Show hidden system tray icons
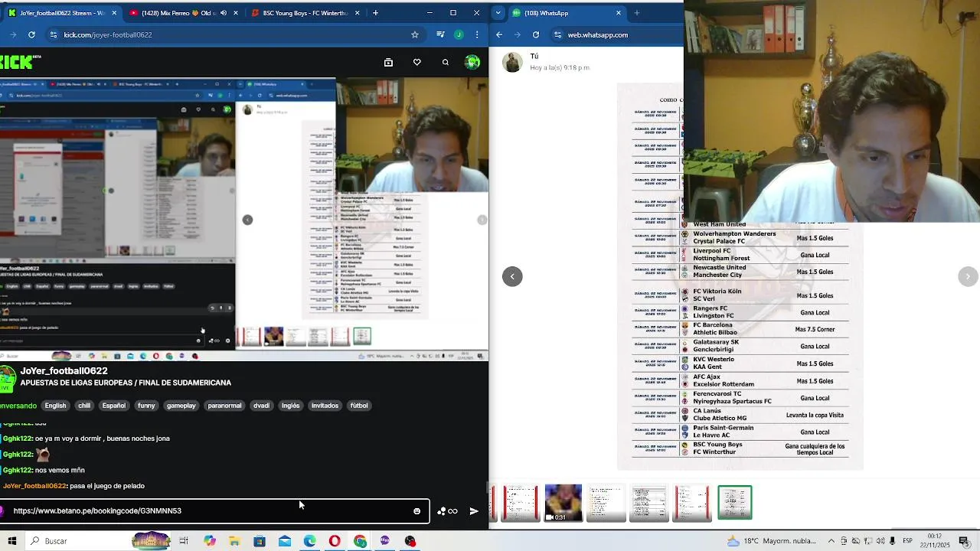Viewport: 980px width, 551px height. click(x=832, y=541)
